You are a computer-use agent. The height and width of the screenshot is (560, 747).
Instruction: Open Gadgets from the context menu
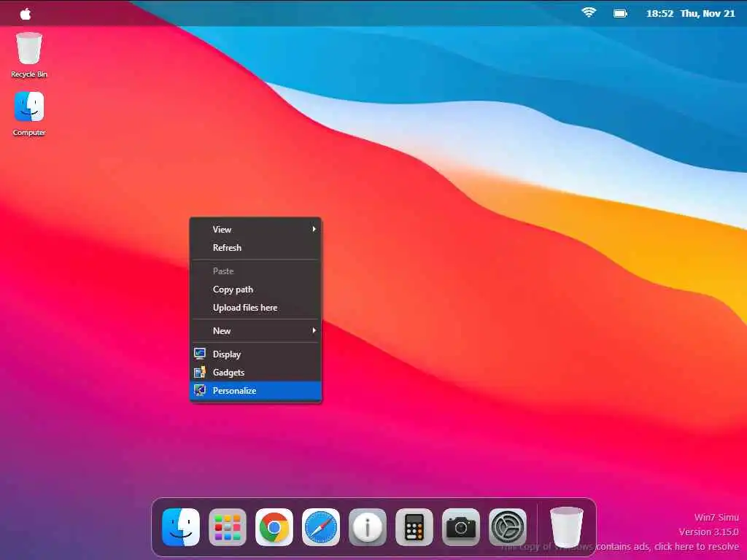[256, 373]
